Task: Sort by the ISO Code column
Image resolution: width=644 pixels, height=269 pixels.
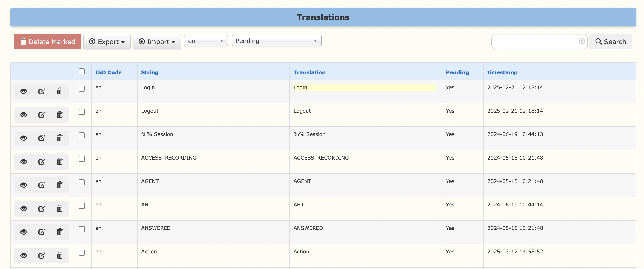Action: tap(108, 72)
